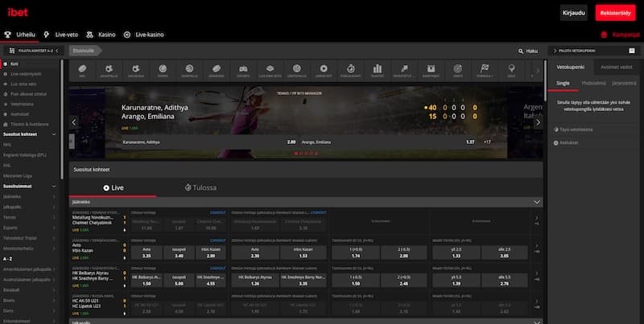Viewport: 644px width, 324px height.
Task: Show next sports in the icon bar
Action: [x=538, y=71]
